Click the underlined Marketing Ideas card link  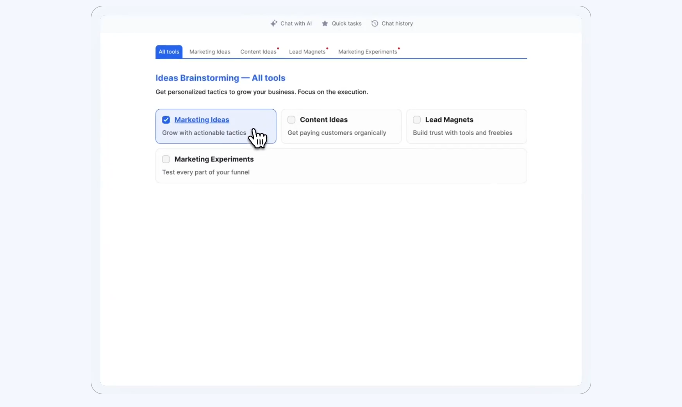[202, 120]
